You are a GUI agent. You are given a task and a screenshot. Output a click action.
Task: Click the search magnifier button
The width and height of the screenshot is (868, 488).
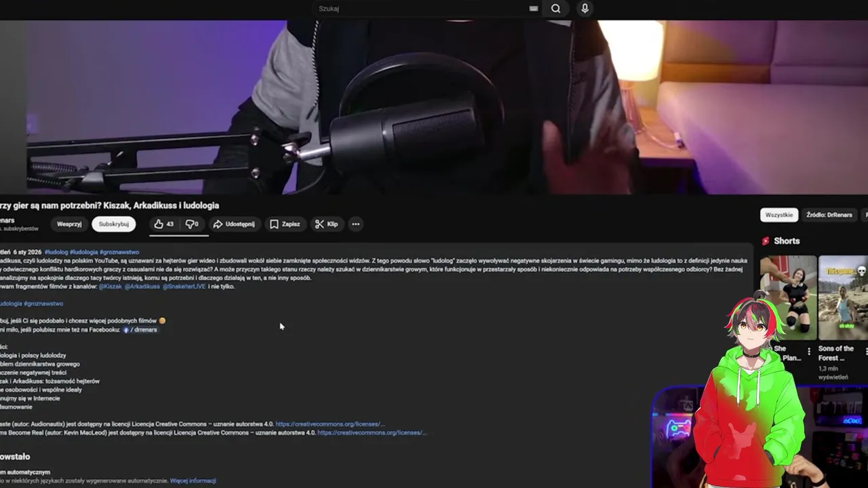click(556, 9)
